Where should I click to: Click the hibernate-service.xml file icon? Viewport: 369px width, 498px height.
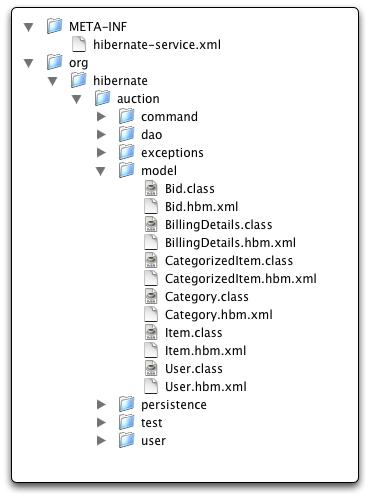click(79, 44)
